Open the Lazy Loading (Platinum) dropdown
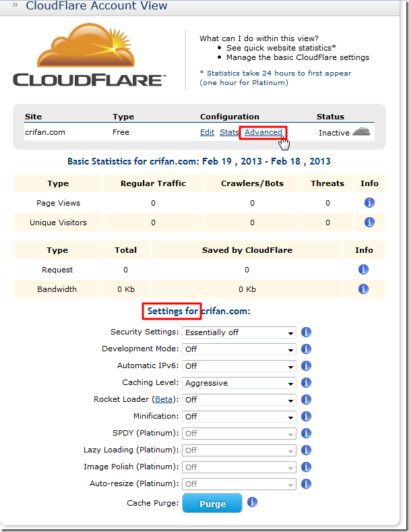The image size is (409, 532). click(x=239, y=450)
